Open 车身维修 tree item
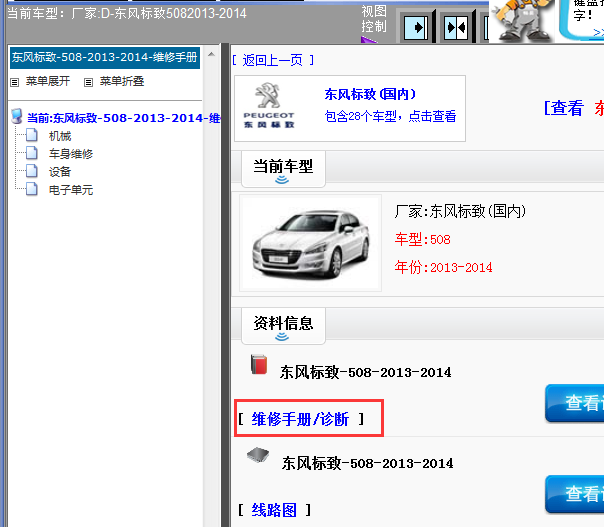Image resolution: width=604 pixels, height=527 pixels. [x=71, y=154]
